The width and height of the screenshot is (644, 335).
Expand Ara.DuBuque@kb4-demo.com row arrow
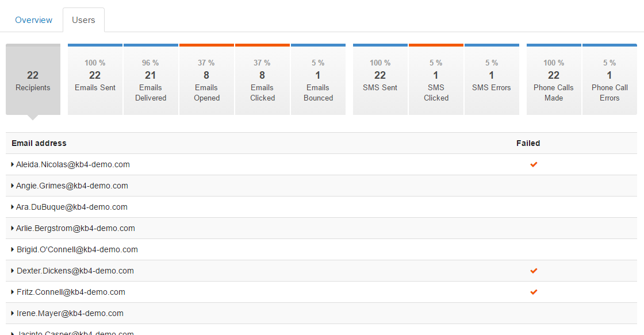12,207
